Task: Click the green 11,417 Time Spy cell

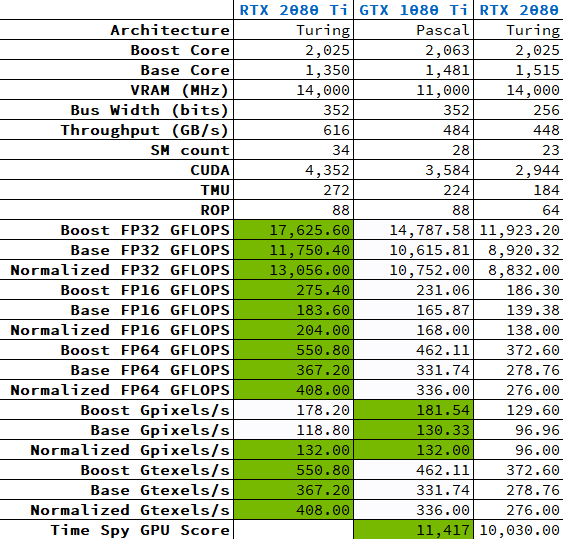Action: pyautogui.click(x=414, y=530)
